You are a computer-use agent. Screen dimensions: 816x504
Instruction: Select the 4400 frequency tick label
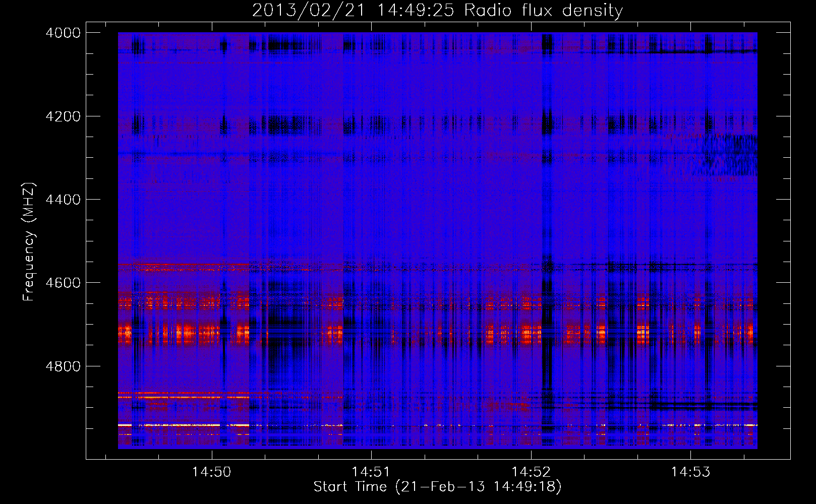[63, 200]
